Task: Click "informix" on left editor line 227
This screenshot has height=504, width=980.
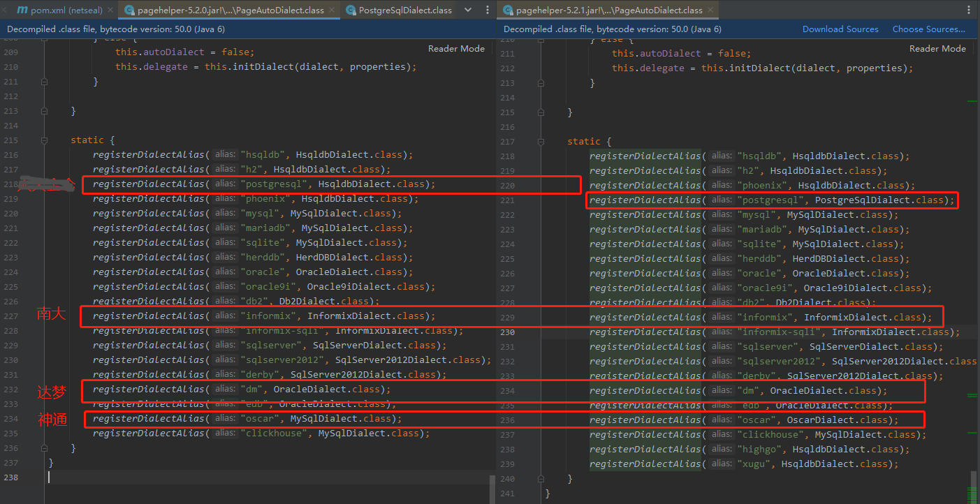Action: 268,316
